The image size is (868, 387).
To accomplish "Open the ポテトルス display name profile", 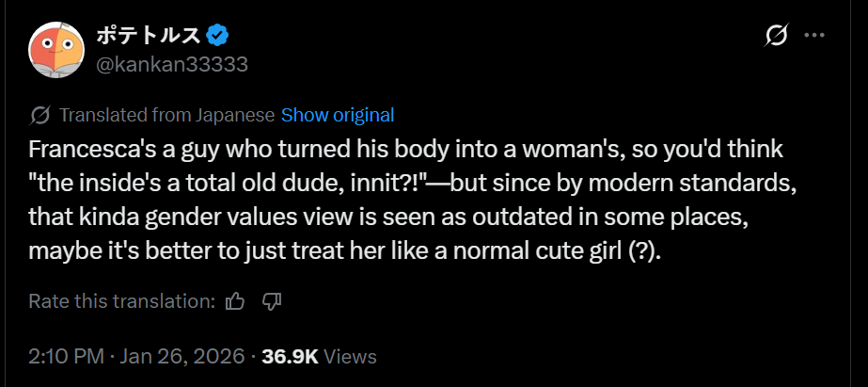I will tap(148, 37).
